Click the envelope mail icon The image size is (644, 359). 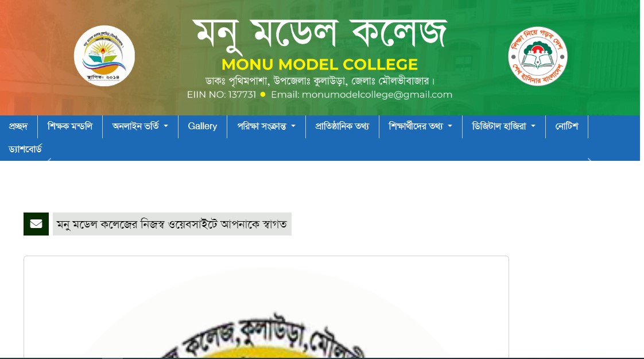click(x=36, y=223)
